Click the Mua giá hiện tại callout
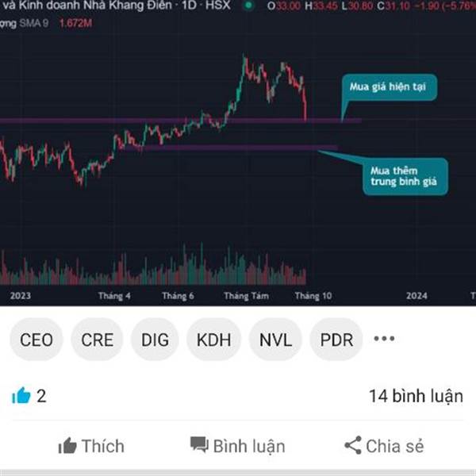Screen dimensions: 476x476 [390, 87]
